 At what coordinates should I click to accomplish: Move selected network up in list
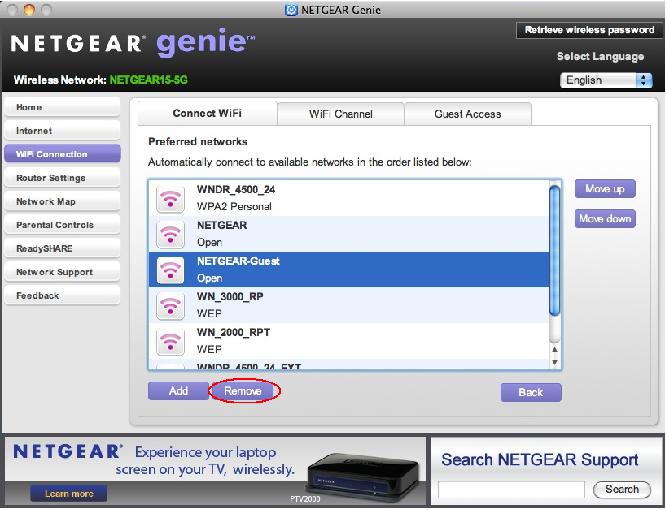(604, 189)
